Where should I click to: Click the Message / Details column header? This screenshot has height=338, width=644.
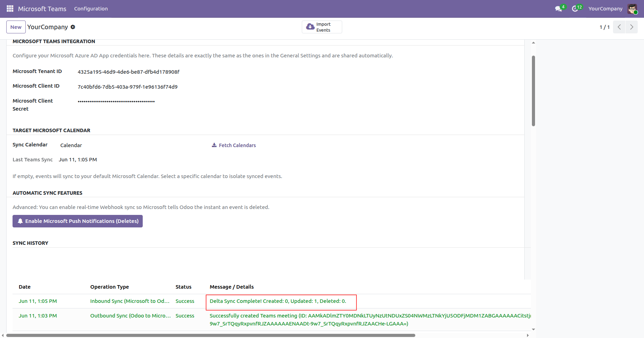click(232, 287)
